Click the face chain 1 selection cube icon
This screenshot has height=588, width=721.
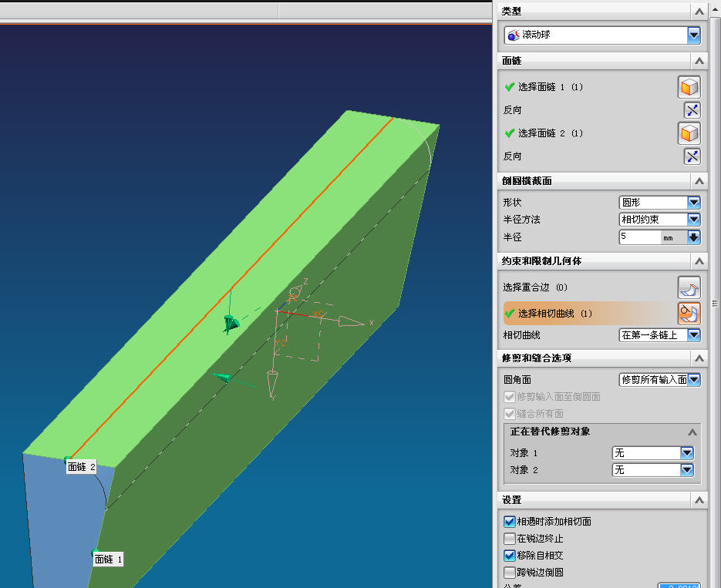[689, 87]
